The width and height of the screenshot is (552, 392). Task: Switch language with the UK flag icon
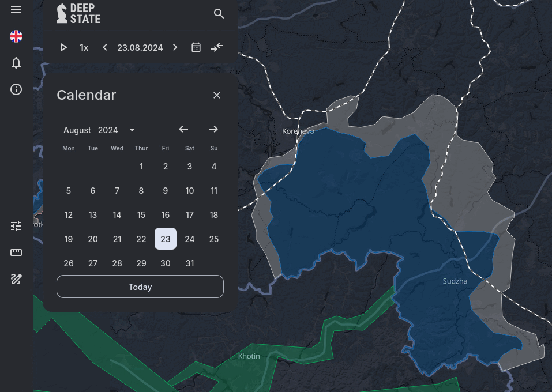click(x=16, y=36)
